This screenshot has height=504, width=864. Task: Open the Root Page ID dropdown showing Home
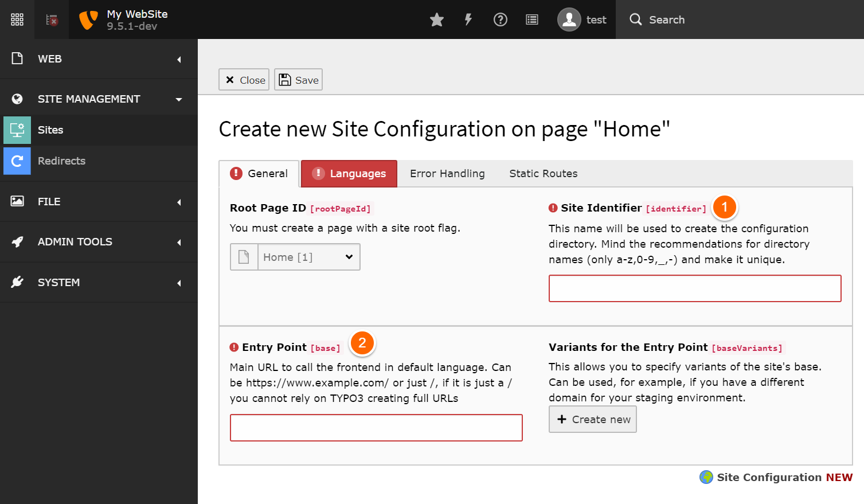tap(308, 257)
